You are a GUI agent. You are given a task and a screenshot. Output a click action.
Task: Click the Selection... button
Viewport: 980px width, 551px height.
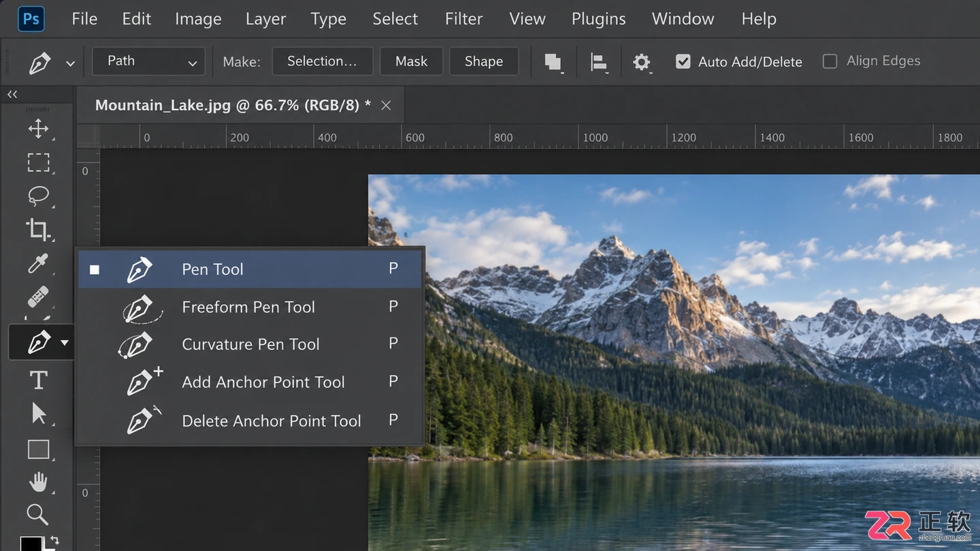coord(323,61)
